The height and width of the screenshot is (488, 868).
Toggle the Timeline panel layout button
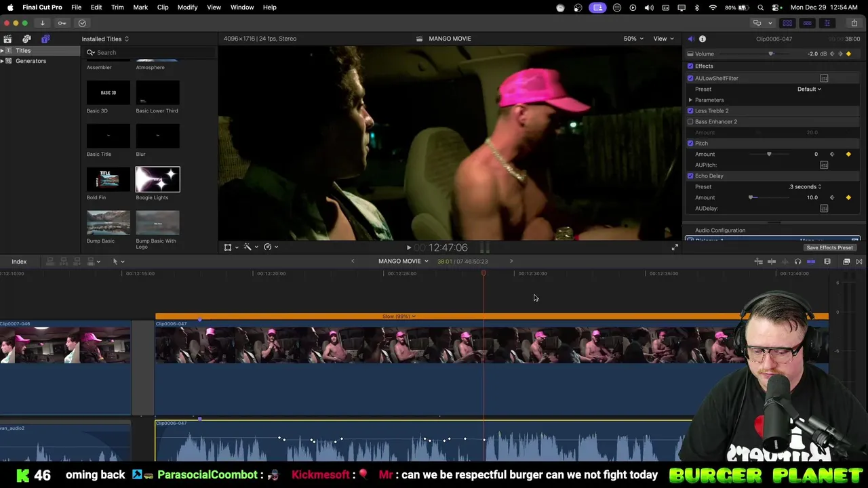tap(807, 23)
